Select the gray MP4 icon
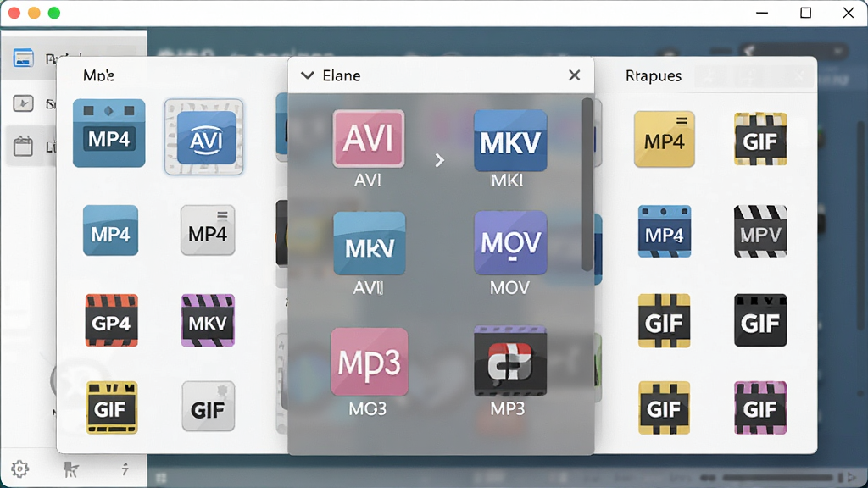This screenshot has width=868, height=488. pyautogui.click(x=208, y=230)
